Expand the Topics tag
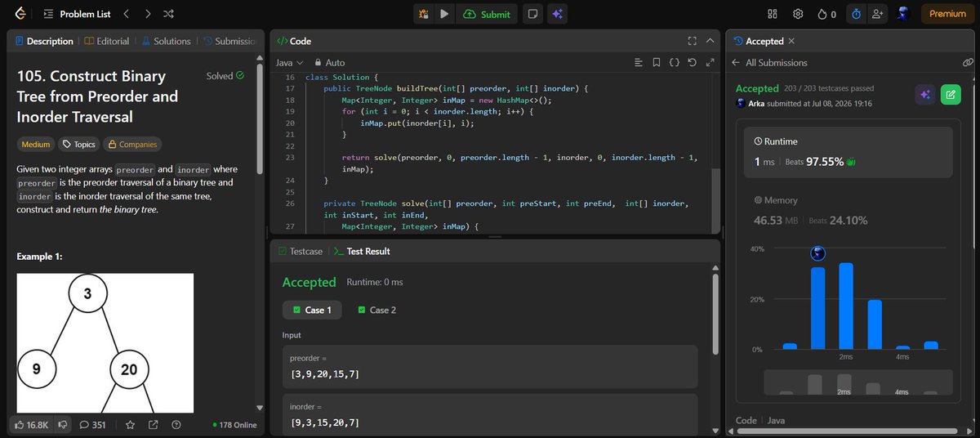Viewport: 980px width, 438px height. coord(78,145)
